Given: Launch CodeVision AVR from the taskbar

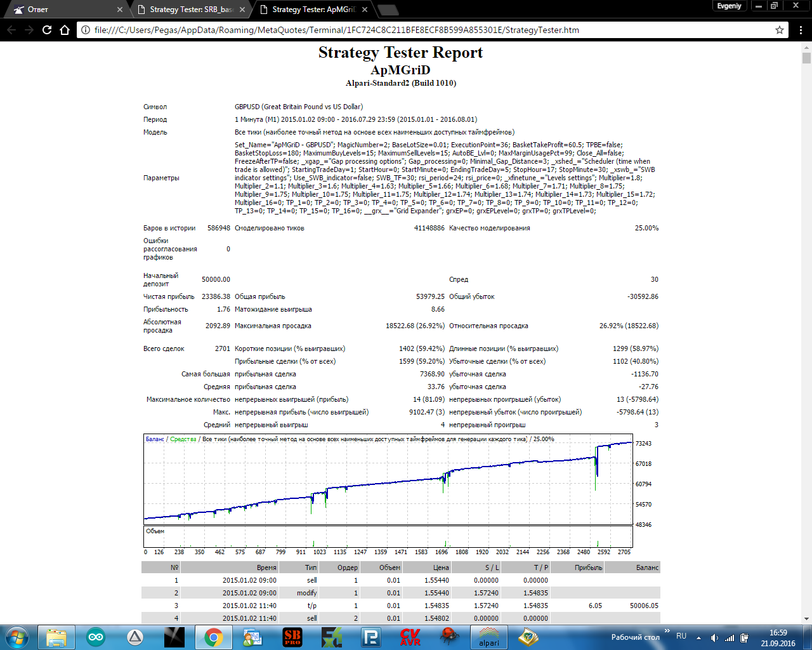Looking at the screenshot, I should point(410,637).
